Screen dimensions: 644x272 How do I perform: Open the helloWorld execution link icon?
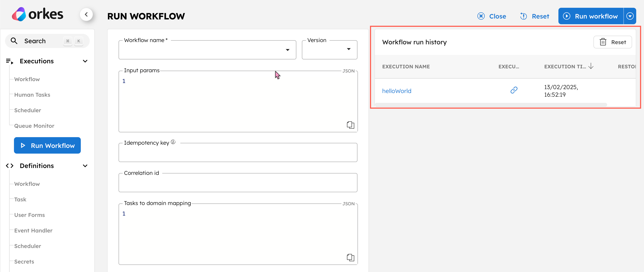coord(514,90)
